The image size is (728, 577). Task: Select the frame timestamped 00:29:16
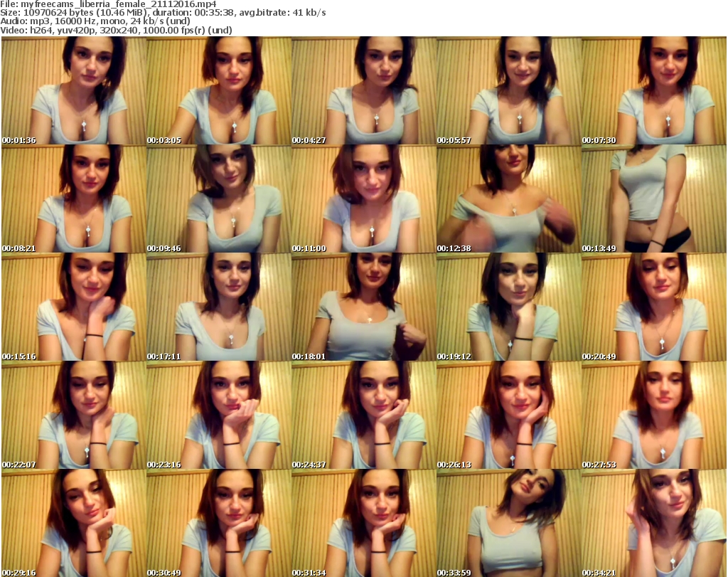point(74,523)
